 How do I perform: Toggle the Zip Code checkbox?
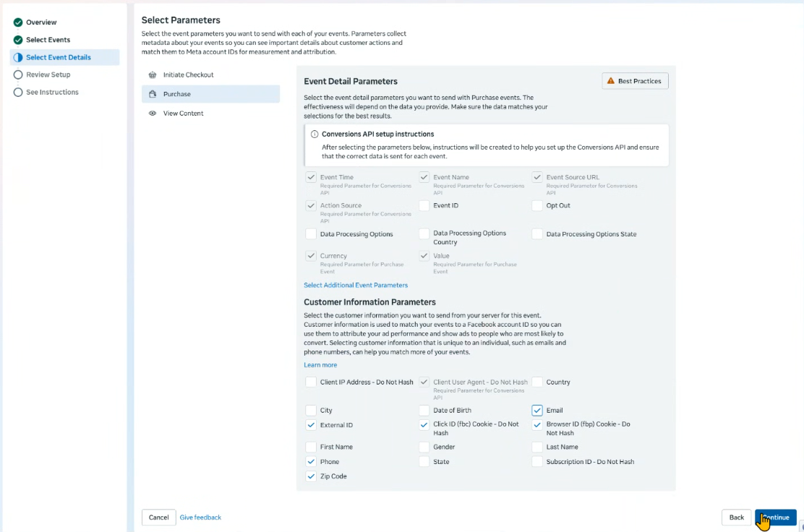click(311, 476)
